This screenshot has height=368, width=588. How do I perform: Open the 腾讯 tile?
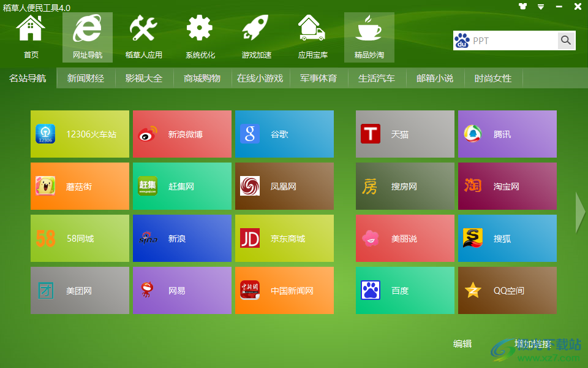[x=507, y=134]
